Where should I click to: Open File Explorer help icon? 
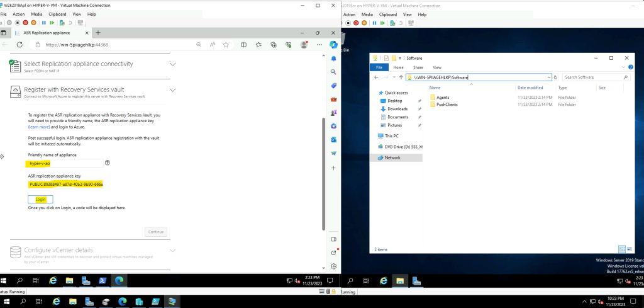[x=631, y=67]
